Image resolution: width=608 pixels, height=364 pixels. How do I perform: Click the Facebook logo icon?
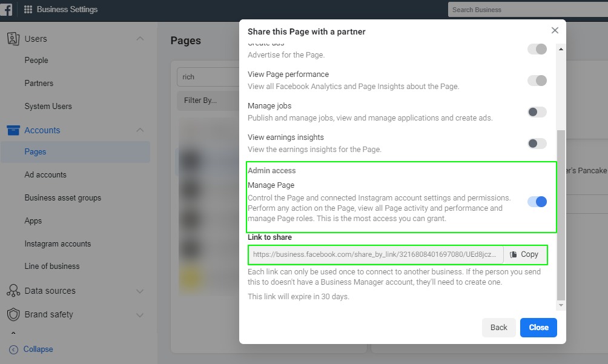(x=6, y=9)
